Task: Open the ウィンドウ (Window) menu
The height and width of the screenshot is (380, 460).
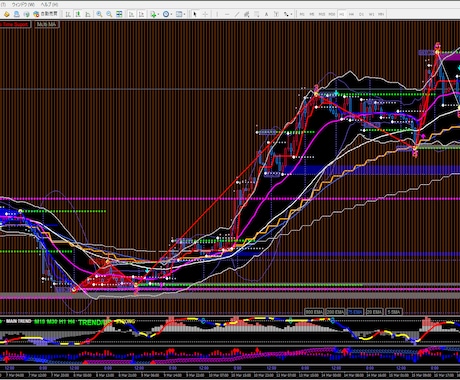Action: coord(23,5)
